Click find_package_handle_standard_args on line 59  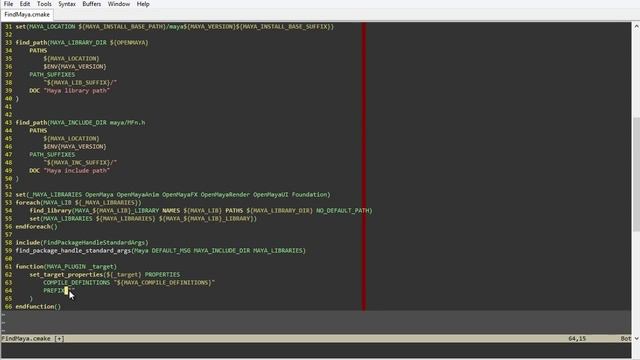73,251
